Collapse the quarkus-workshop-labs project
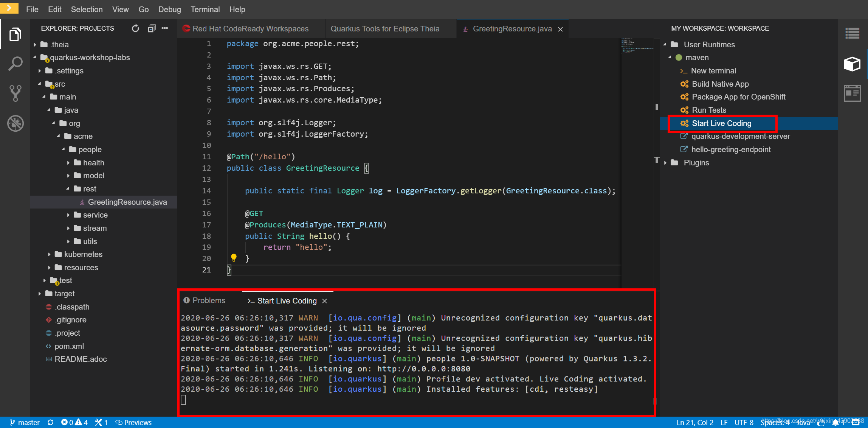Image resolution: width=868 pixels, height=428 pixels. (x=35, y=58)
